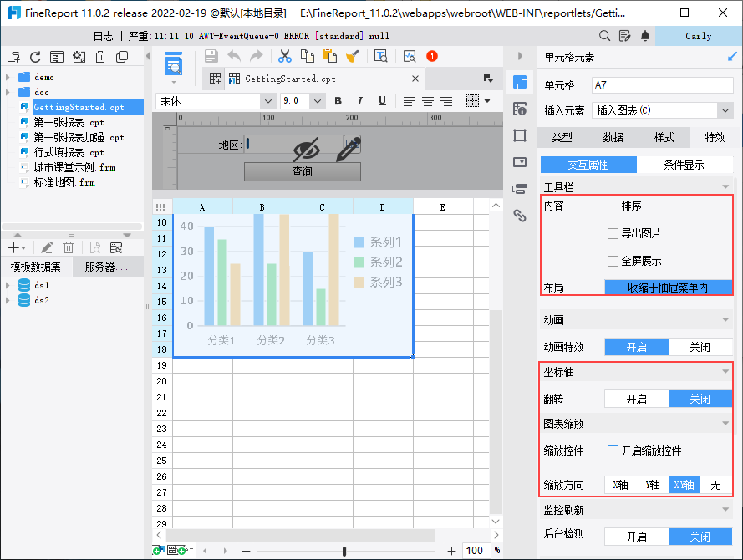Image resolution: width=743 pixels, height=560 pixels.
Task: Click the format painter brush icon
Action: point(353,56)
